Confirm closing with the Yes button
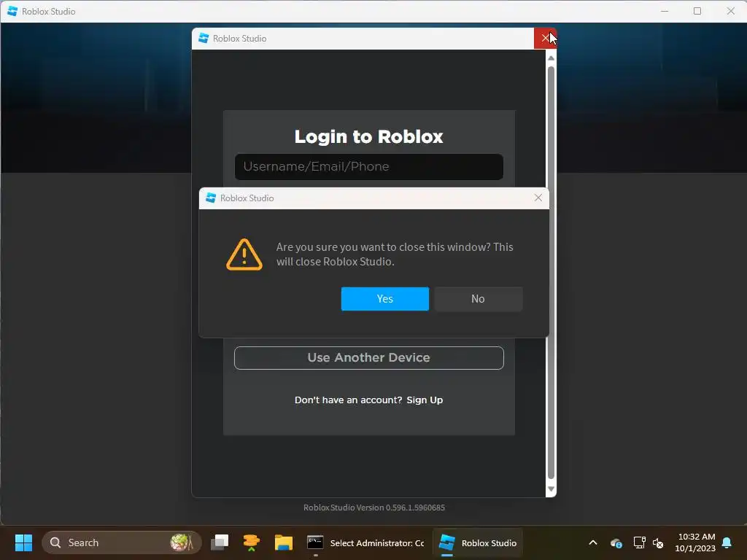747x560 pixels. (x=385, y=298)
